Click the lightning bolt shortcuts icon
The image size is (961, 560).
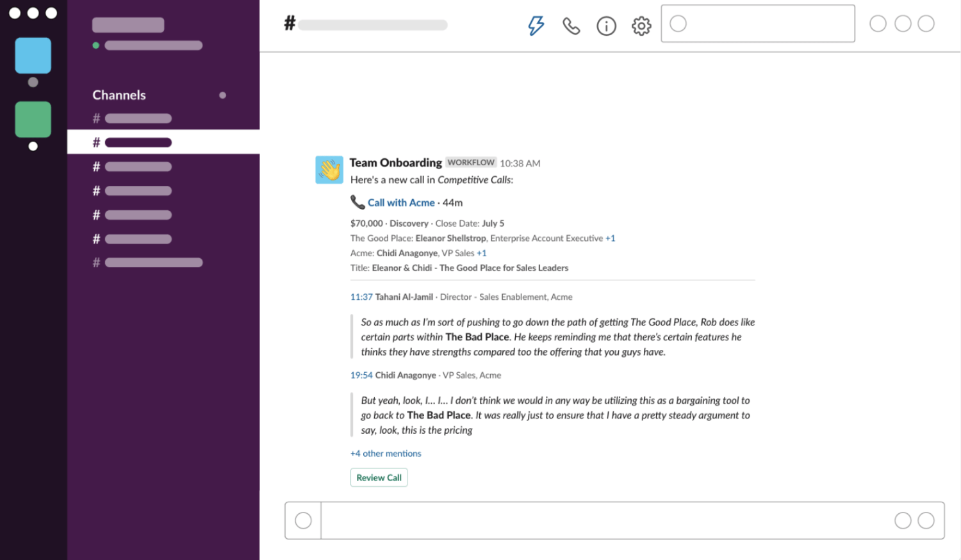[536, 26]
